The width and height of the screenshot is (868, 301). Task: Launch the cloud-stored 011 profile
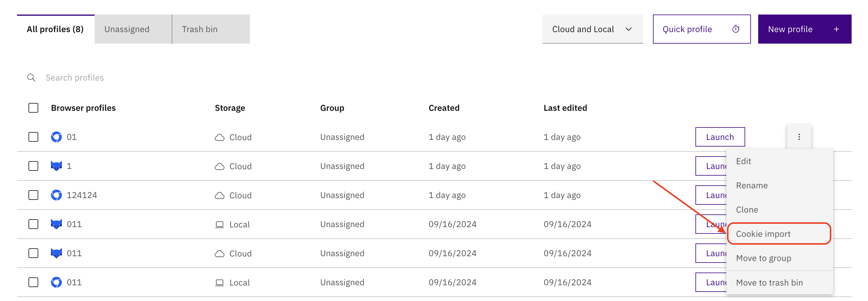(x=711, y=253)
